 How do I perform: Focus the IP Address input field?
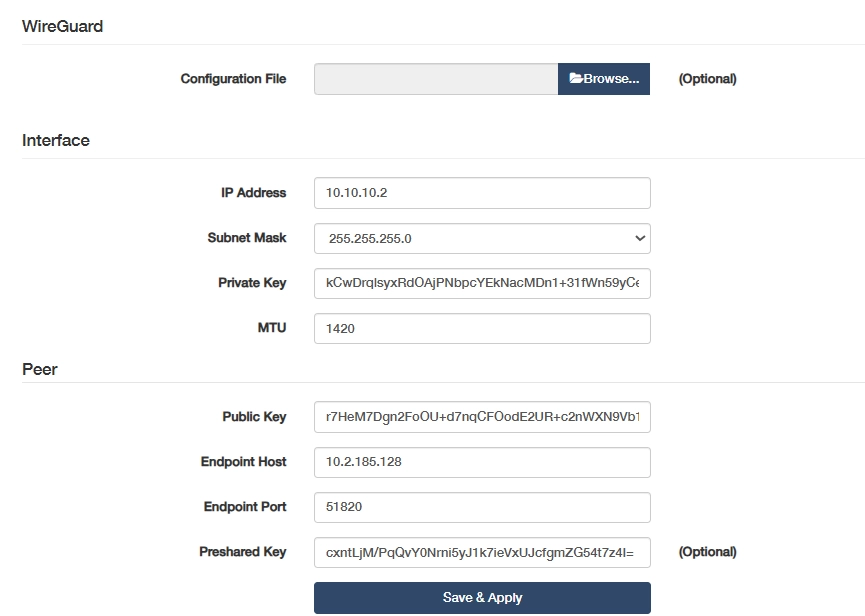(x=482, y=193)
